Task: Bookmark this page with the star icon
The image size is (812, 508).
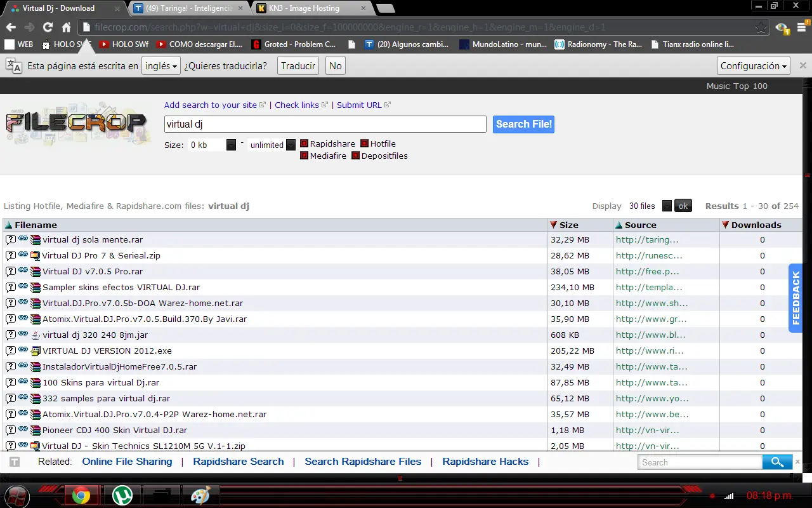Action: 761,27
